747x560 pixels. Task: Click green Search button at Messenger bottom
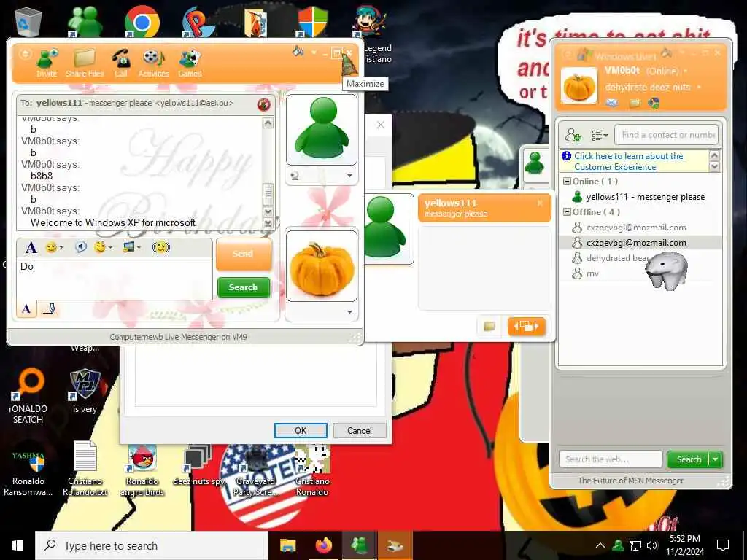(689, 459)
